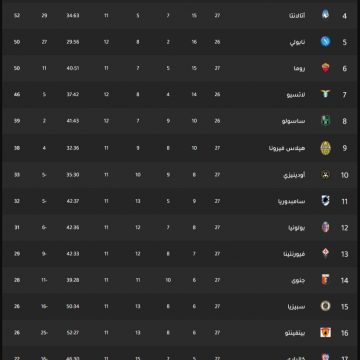Click the Napoli club crest icon
Viewport: 360px width, 360px height.
325,42
